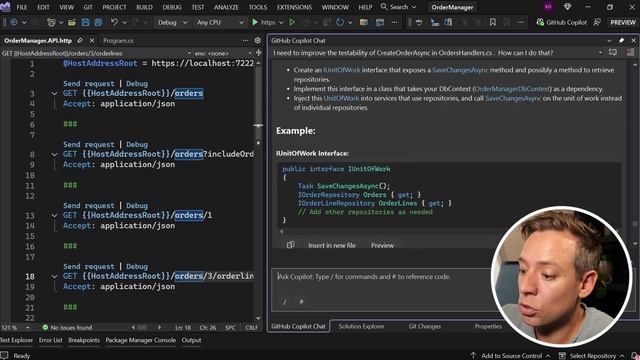Click the code block horizontal scrollbar
640x360 pixels.
click(x=449, y=231)
